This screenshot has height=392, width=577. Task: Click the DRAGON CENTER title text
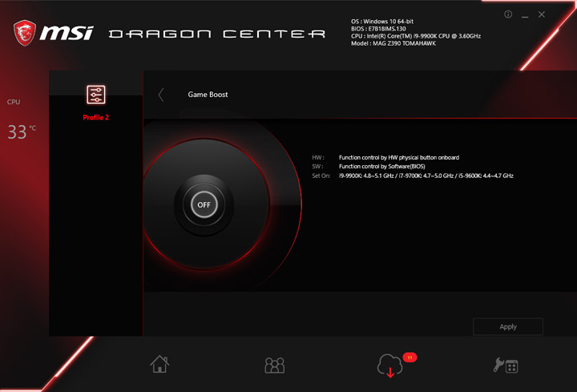coord(217,34)
